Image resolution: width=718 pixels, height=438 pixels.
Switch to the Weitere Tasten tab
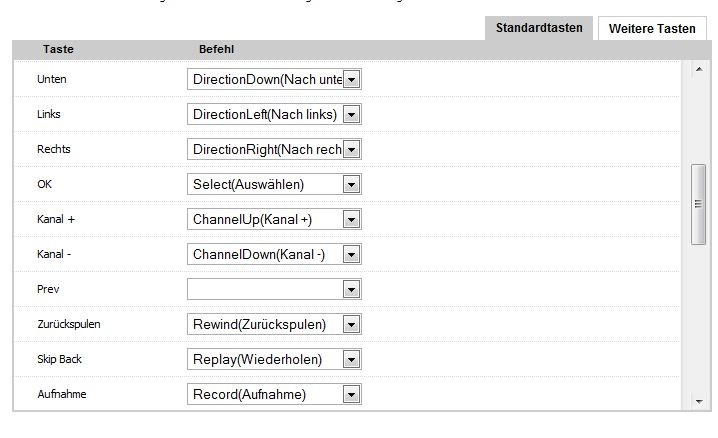(x=652, y=29)
